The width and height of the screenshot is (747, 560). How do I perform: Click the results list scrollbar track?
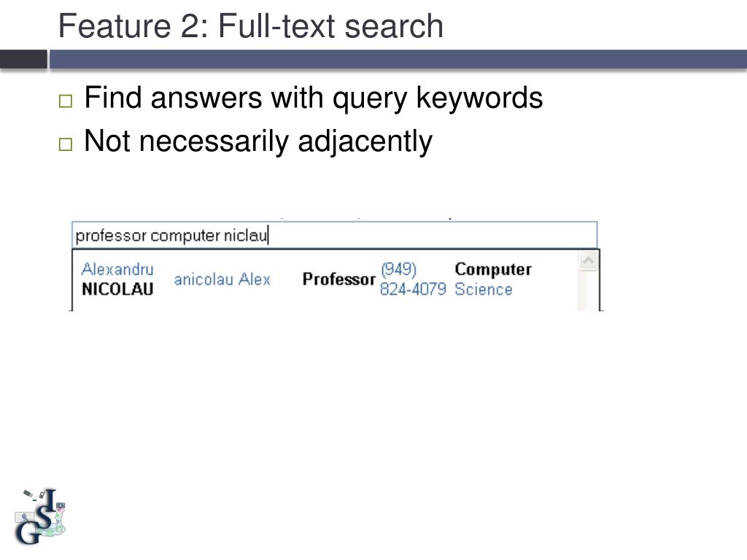pos(589,290)
